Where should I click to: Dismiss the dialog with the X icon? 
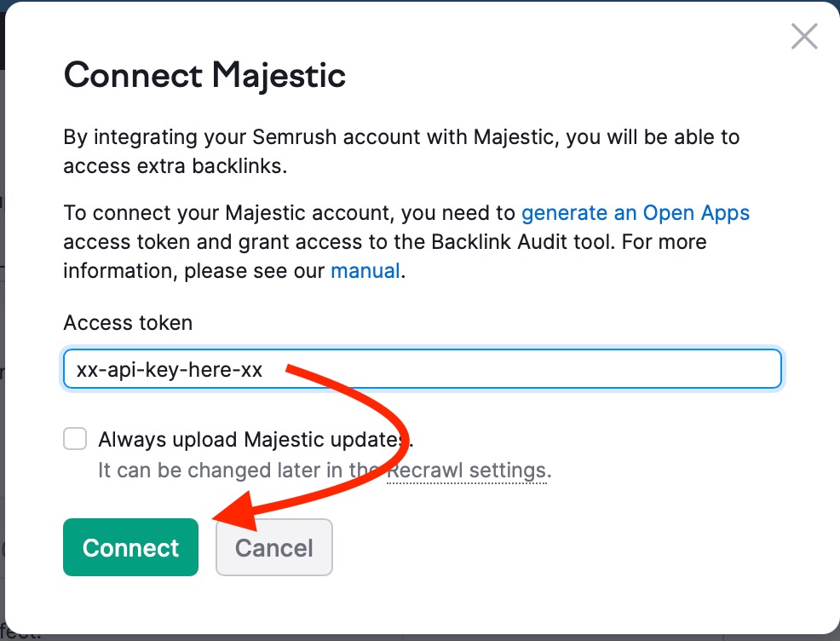pyautogui.click(x=803, y=36)
